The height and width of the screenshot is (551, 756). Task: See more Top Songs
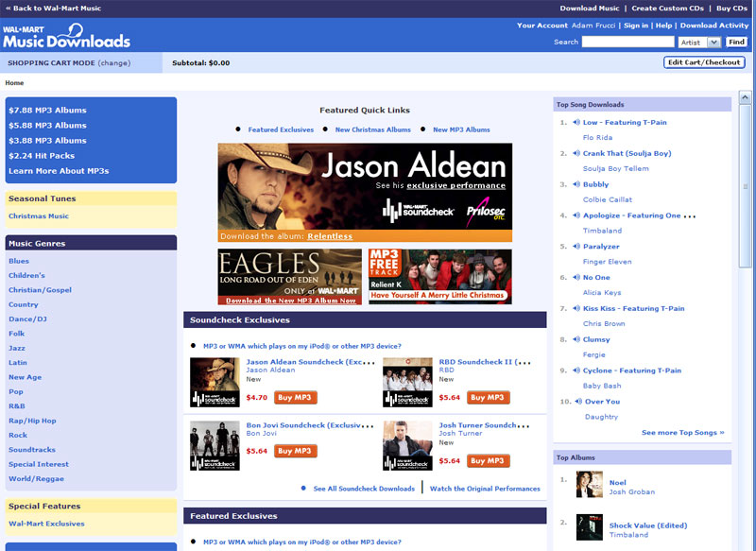(682, 433)
